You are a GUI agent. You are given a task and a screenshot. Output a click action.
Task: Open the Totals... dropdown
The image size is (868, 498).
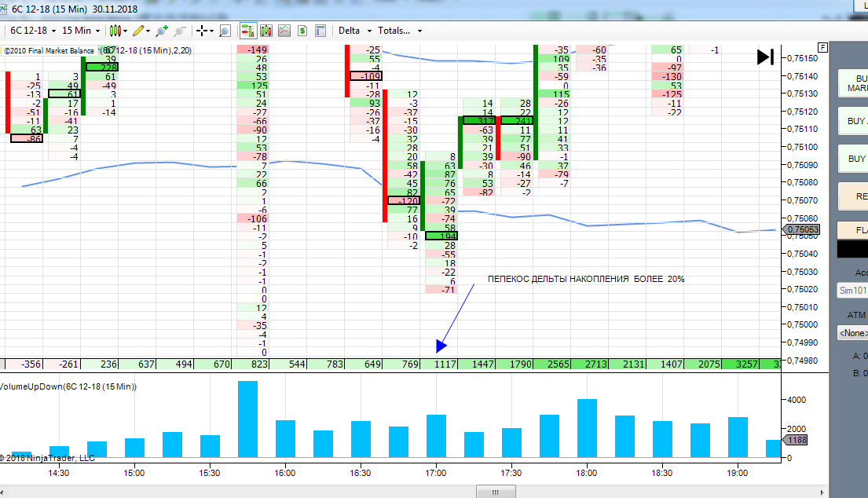point(400,31)
